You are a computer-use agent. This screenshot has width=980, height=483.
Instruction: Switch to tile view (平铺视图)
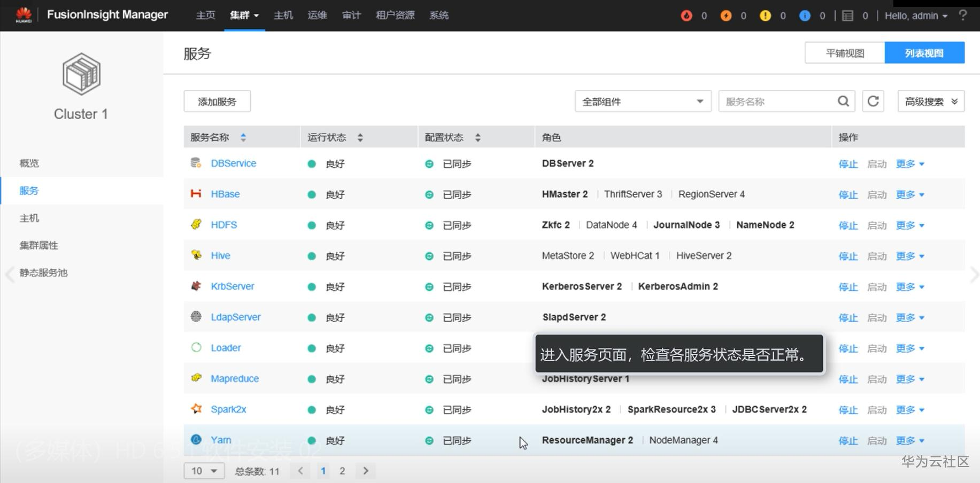click(845, 53)
